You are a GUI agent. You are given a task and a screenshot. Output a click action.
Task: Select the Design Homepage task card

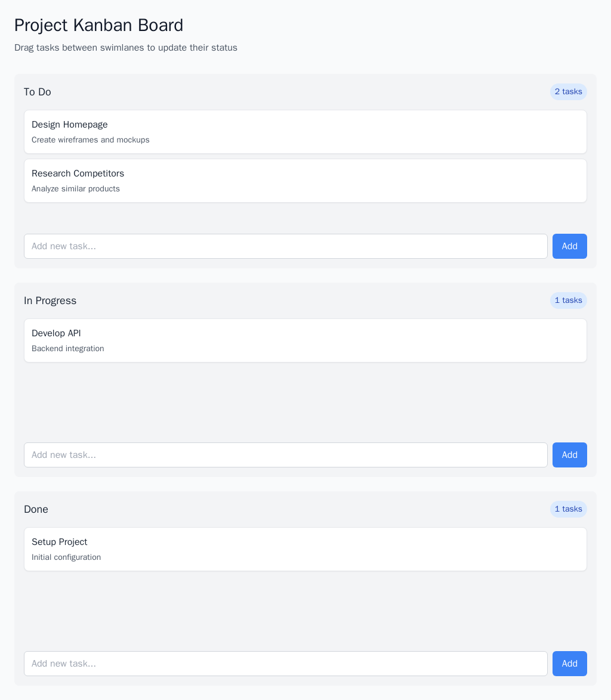[305, 132]
